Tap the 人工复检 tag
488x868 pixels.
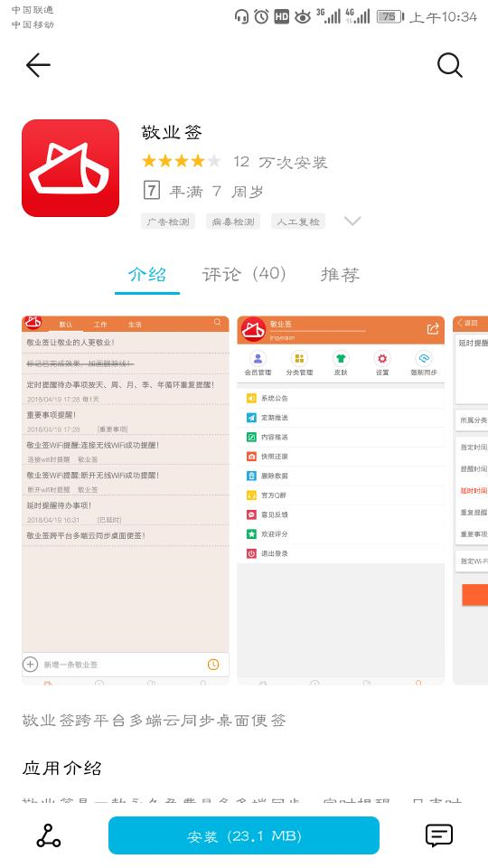[298, 222]
